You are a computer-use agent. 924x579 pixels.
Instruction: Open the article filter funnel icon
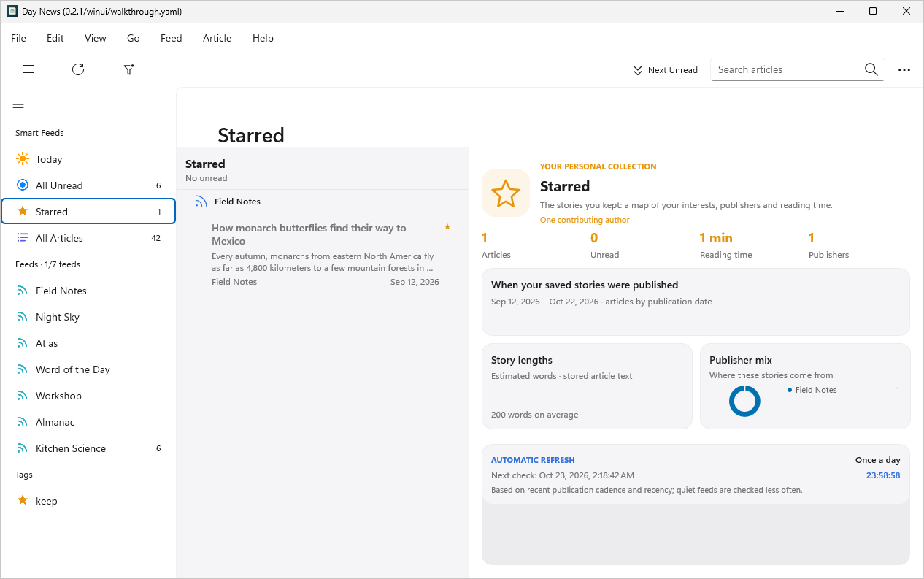tap(128, 69)
